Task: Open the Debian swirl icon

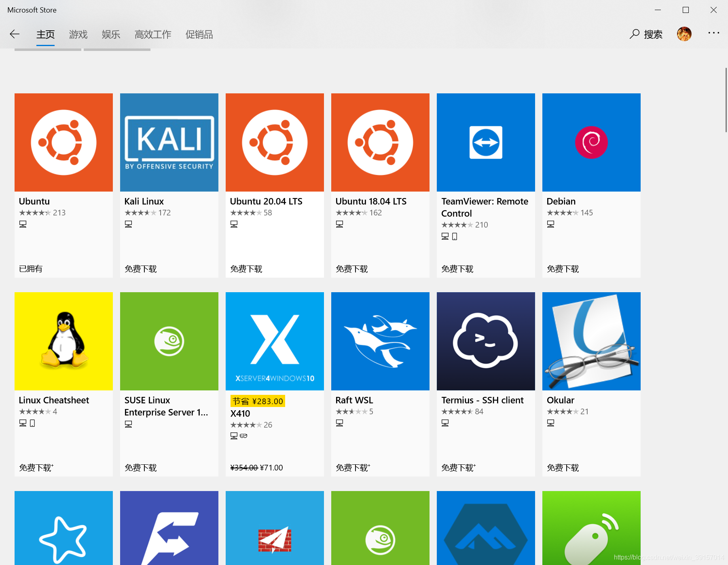Action: 591,142
